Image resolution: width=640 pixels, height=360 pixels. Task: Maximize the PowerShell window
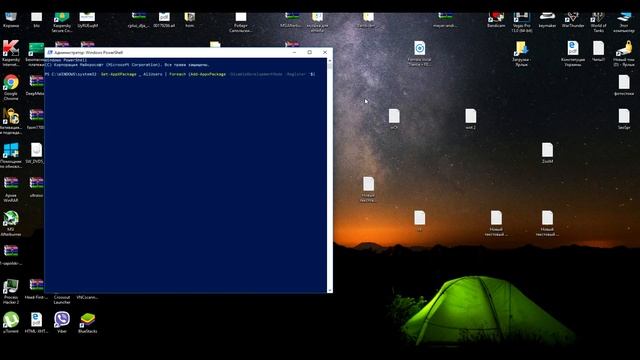[x=309, y=52]
